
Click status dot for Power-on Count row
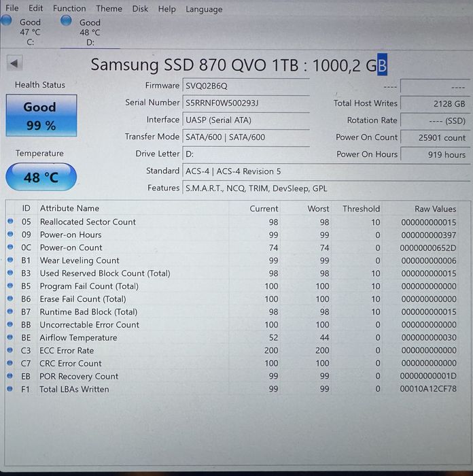10,247
